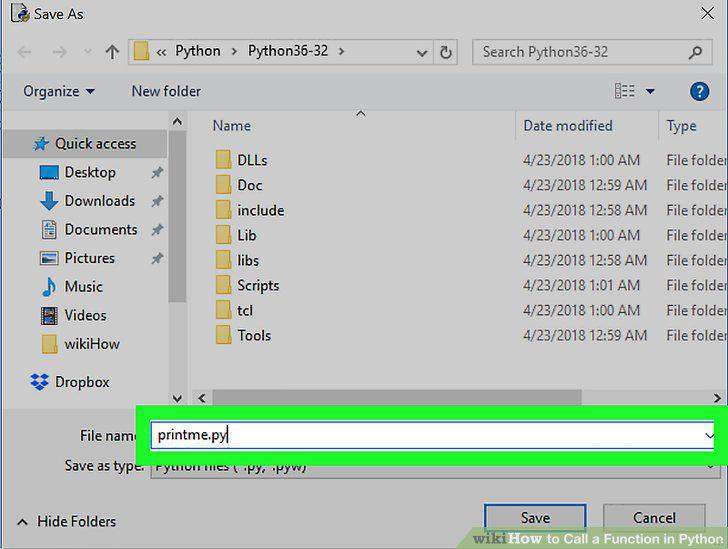The image size is (728, 549).
Task: Sort by the Name column header
Action: tap(232, 125)
